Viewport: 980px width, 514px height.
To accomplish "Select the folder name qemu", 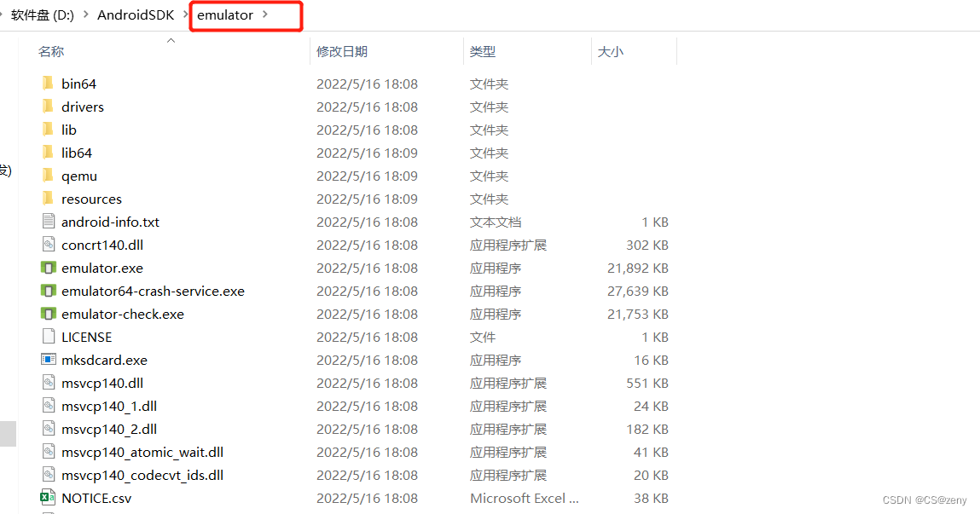I will (x=78, y=176).
